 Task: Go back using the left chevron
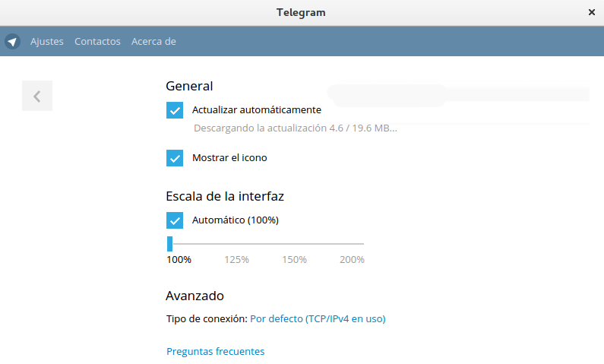[x=37, y=96]
